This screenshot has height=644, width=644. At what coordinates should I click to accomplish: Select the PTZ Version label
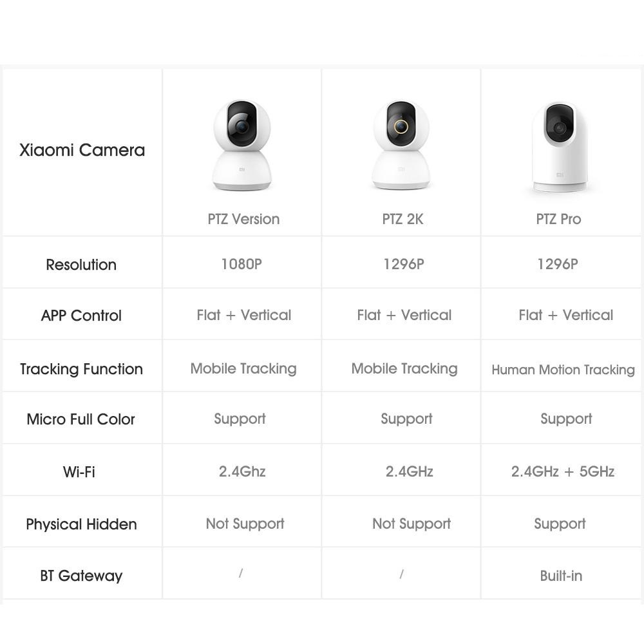point(243,219)
